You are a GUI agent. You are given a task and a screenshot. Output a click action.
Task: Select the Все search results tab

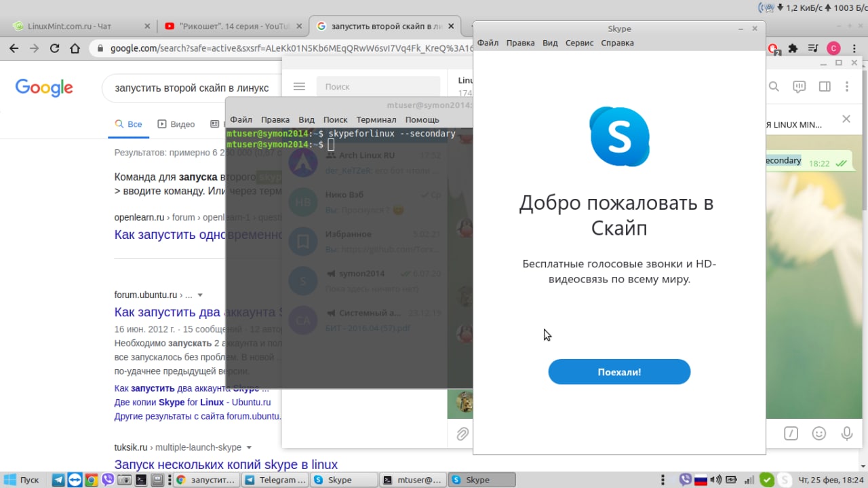[128, 124]
